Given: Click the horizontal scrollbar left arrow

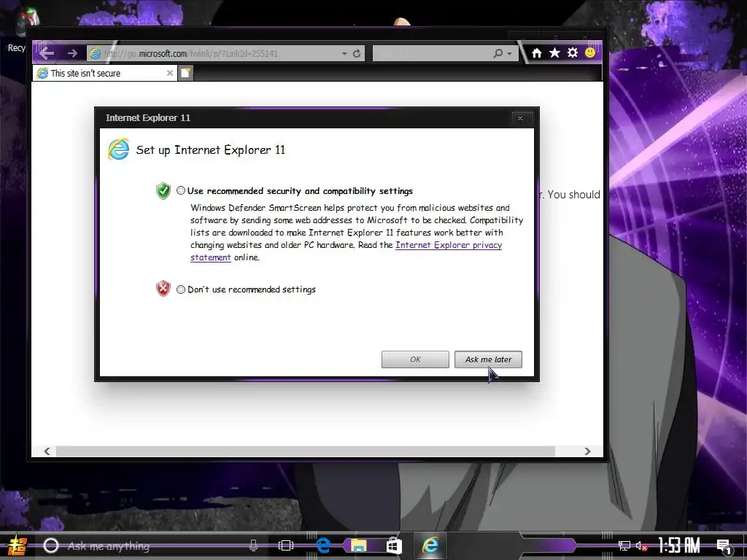Looking at the screenshot, I should coord(47,451).
